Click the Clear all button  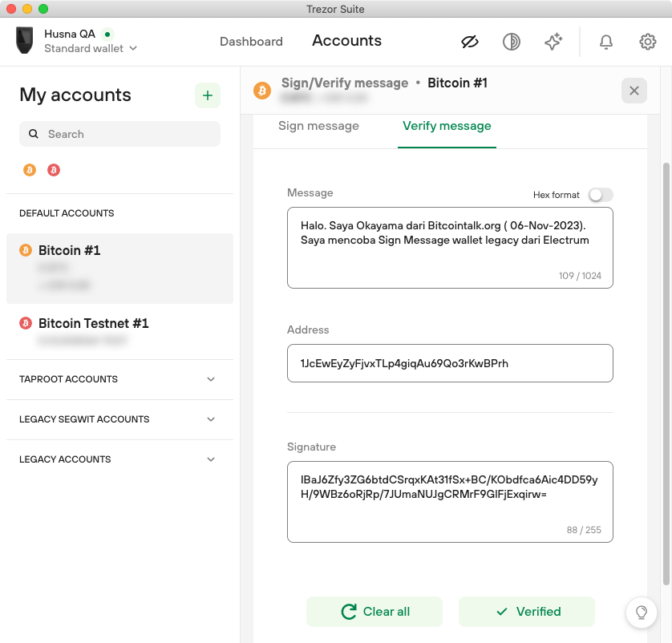pyautogui.click(x=374, y=612)
